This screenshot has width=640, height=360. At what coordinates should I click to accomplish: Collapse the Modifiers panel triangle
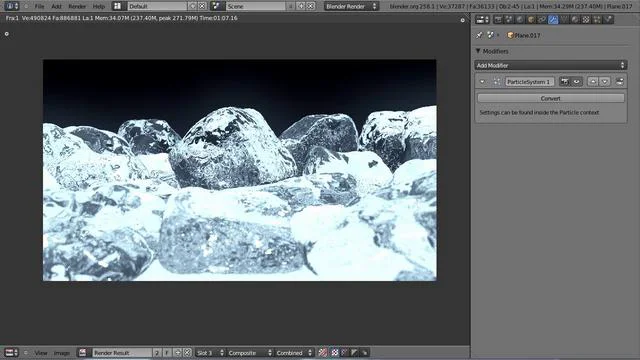point(478,51)
